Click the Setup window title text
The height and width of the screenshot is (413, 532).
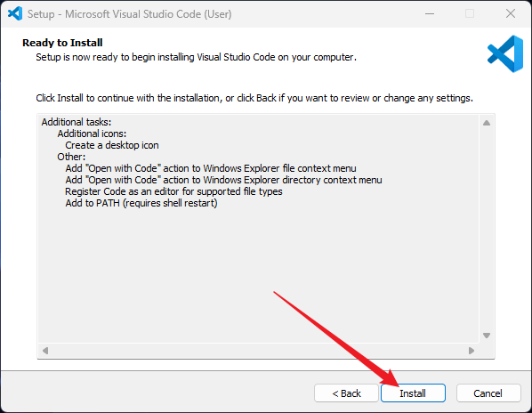pos(130,14)
